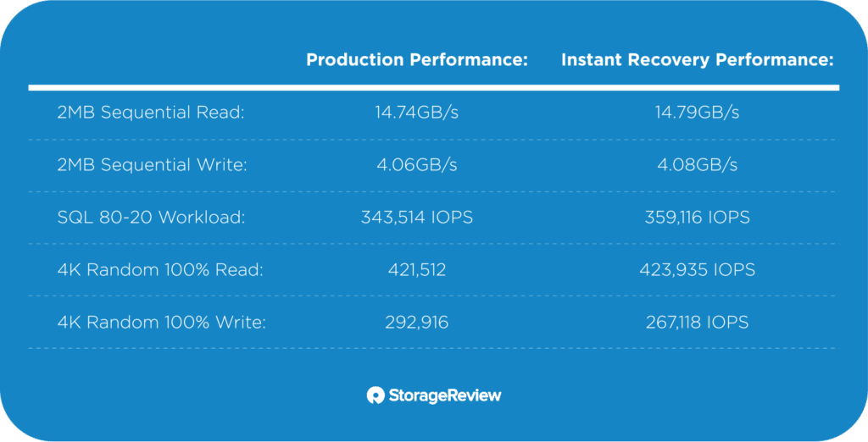Click the 267,118 IOPS value
The width and height of the screenshot is (868, 442).
pyautogui.click(x=698, y=322)
